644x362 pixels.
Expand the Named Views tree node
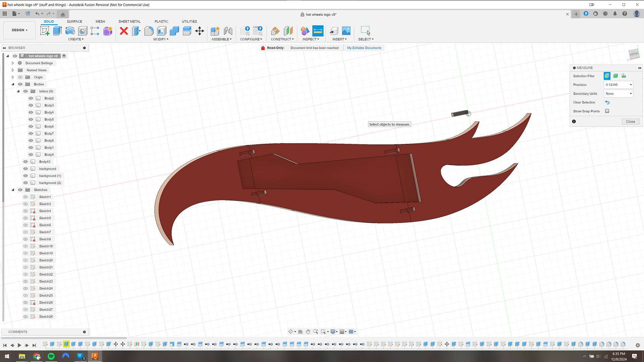[13, 70]
